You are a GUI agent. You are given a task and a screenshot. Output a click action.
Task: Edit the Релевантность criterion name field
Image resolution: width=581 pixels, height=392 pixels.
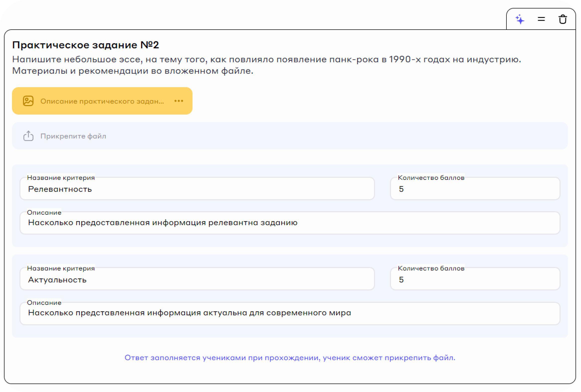[197, 189]
